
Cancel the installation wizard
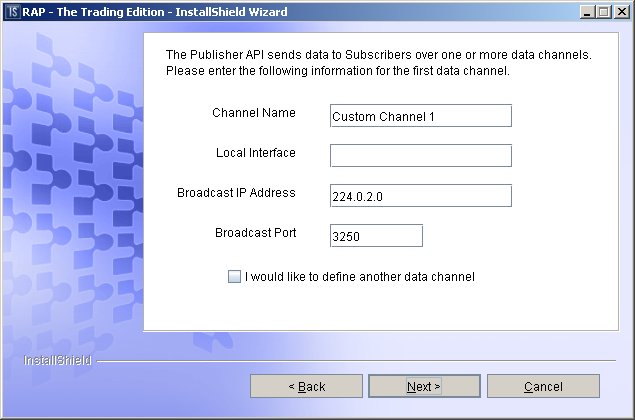(x=543, y=386)
